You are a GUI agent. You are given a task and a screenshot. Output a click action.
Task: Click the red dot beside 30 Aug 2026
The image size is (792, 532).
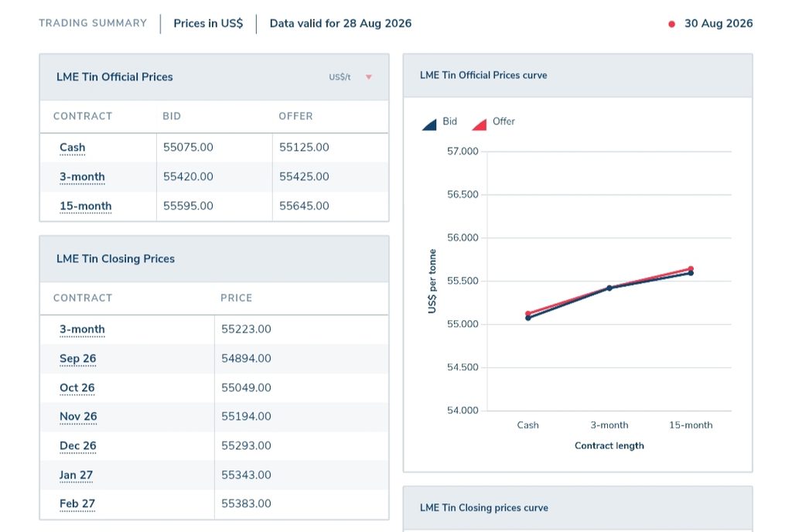pyautogui.click(x=672, y=24)
